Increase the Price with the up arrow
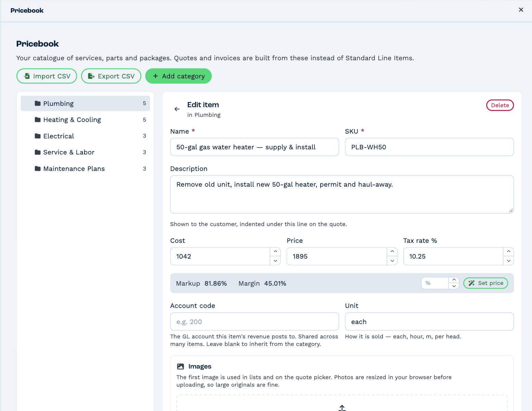Screen dimensions: 532x411 point(392,252)
